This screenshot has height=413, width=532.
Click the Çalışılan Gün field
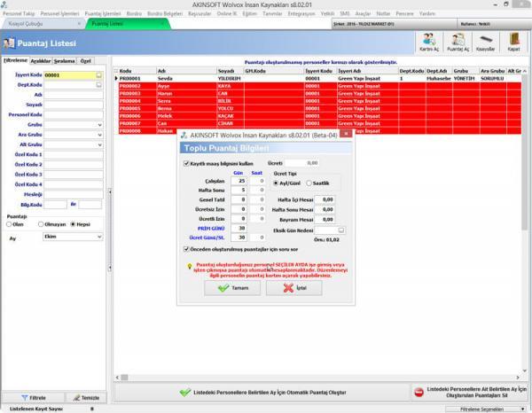[x=239, y=181]
